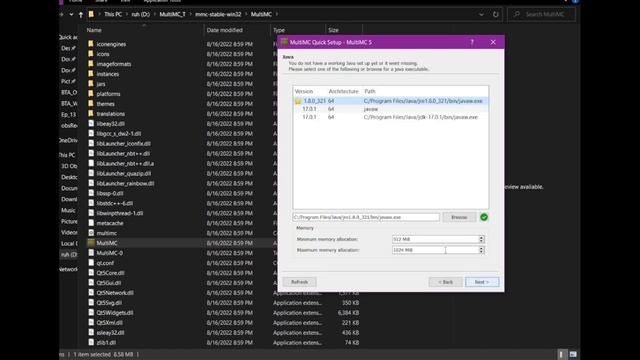Image resolution: width=640 pixels, height=360 pixels.
Task: Select the libLauncher_iconfix.dll file
Action: (124, 144)
